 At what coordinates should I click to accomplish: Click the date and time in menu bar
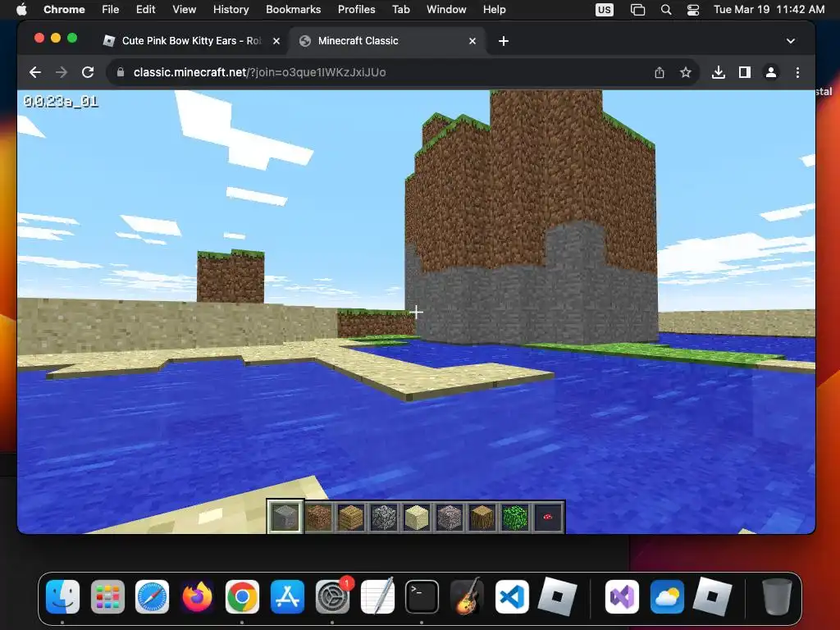(769, 10)
